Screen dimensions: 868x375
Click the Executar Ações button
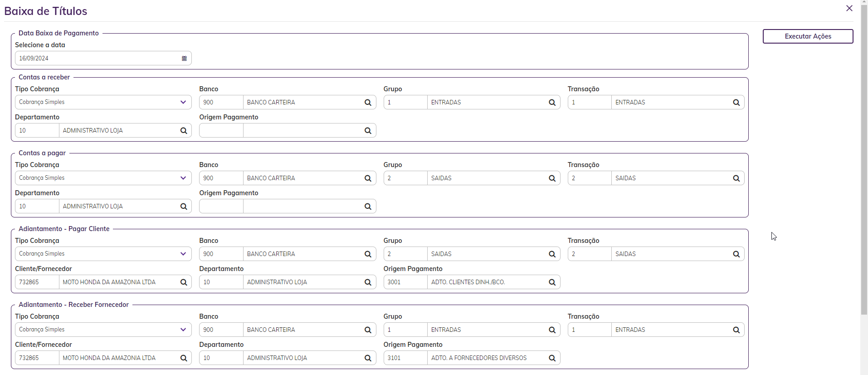(x=808, y=36)
